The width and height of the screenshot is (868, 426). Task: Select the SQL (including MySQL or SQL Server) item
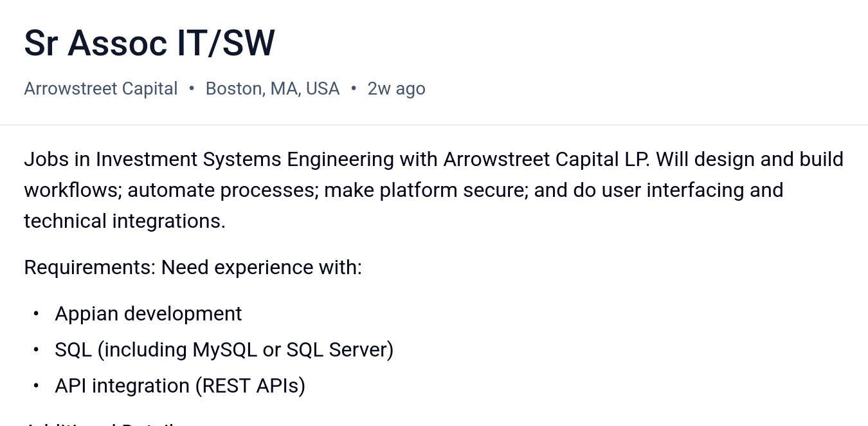(224, 350)
